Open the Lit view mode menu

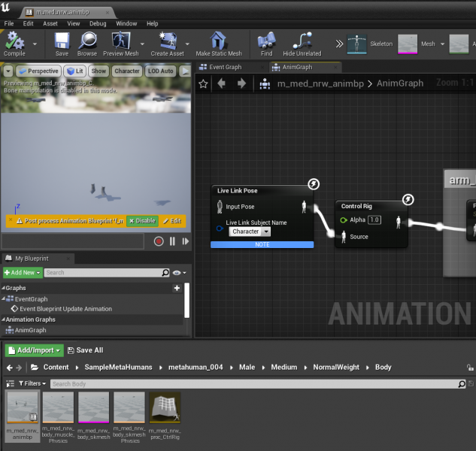[x=74, y=71]
